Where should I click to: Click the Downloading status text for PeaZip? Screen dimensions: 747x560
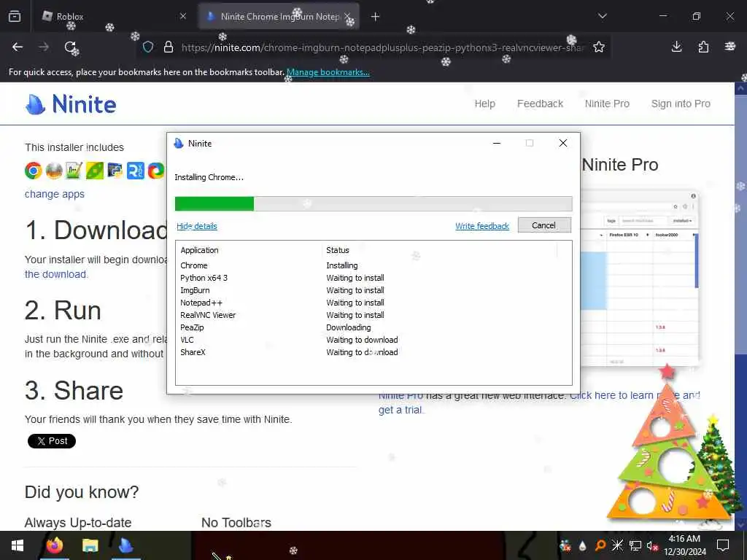[348, 327]
